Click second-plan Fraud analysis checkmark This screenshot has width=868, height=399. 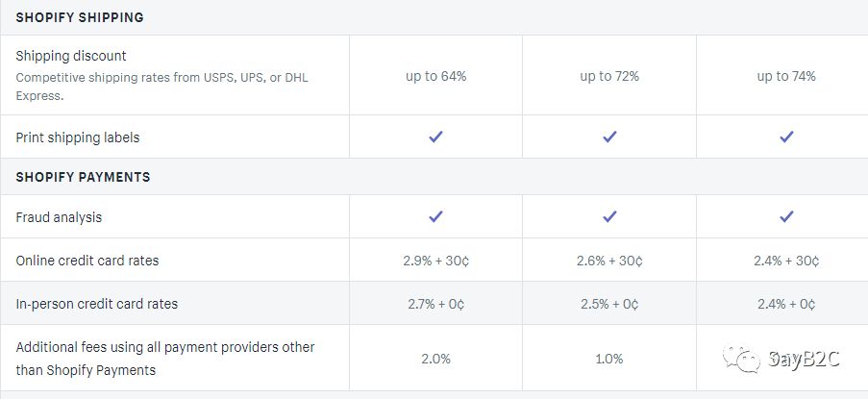[x=609, y=216]
